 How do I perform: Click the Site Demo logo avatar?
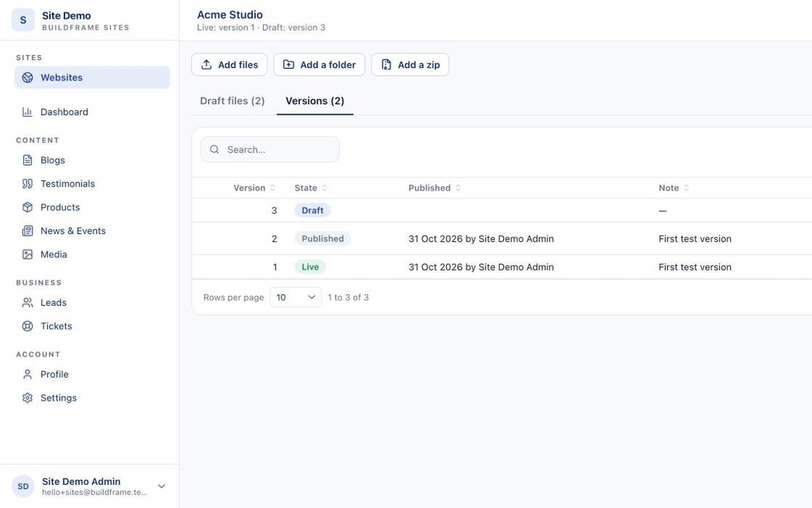click(23, 20)
